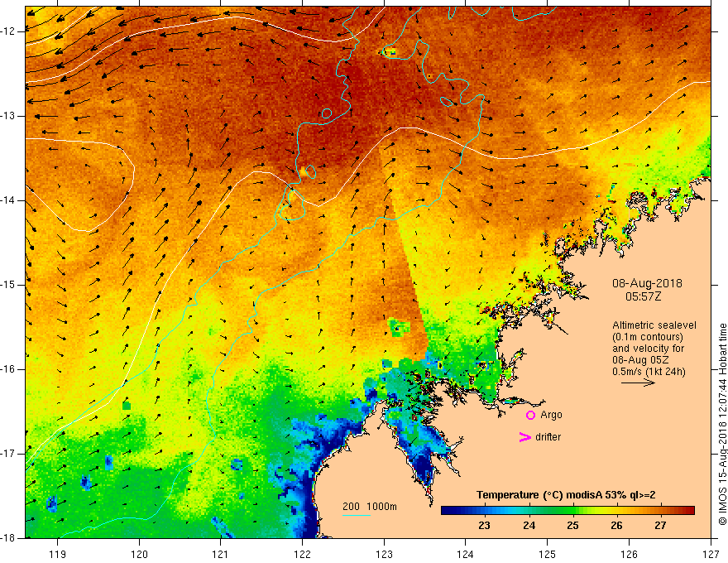This screenshot has height=563, width=728.
Task: Click the magenta drifter arrow legend icon
Action: click(x=524, y=437)
